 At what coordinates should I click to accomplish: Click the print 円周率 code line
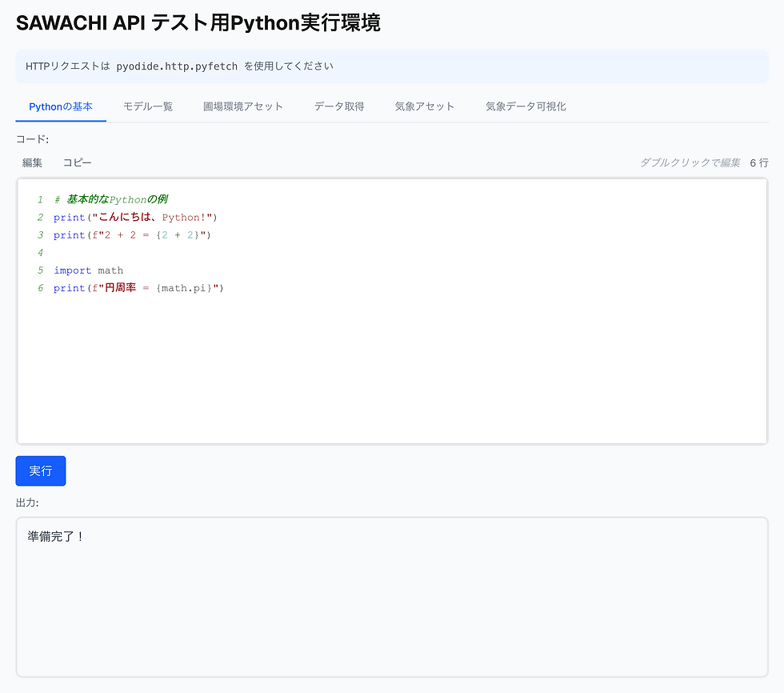138,288
